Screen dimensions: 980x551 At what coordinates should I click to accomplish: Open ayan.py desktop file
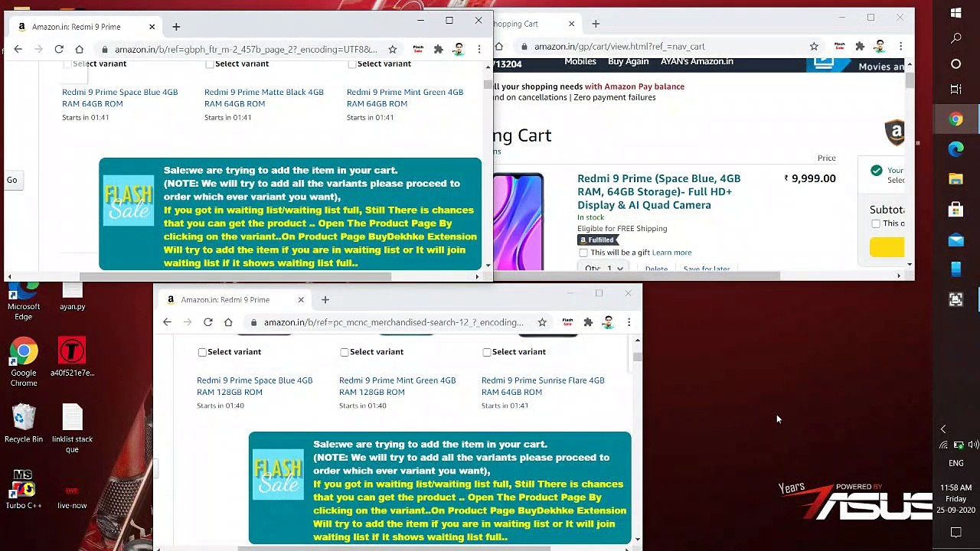point(72,295)
